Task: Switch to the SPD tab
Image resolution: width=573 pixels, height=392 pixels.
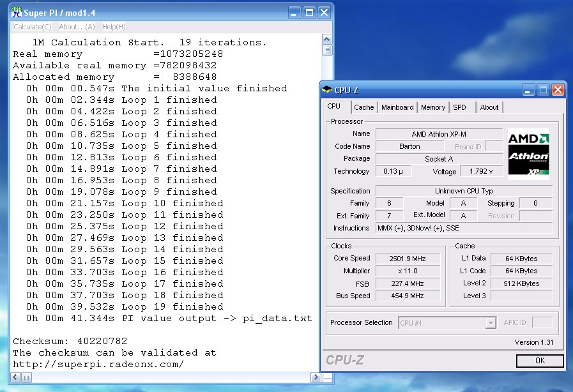Action: point(459,107)
